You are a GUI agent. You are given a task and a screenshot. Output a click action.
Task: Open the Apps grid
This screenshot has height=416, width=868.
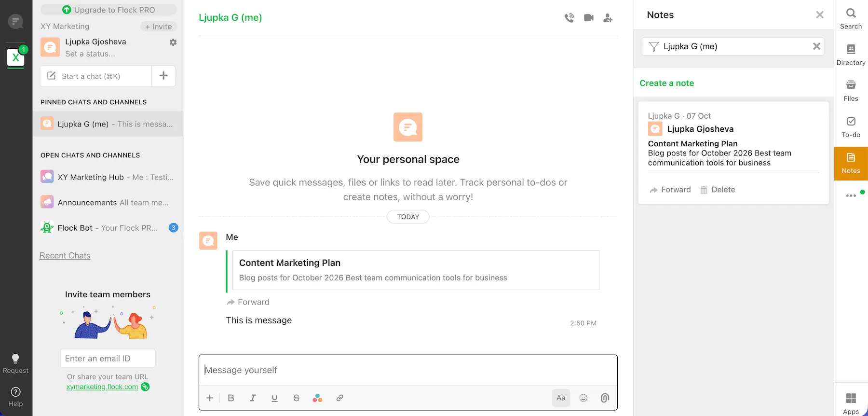click(851, 403)
